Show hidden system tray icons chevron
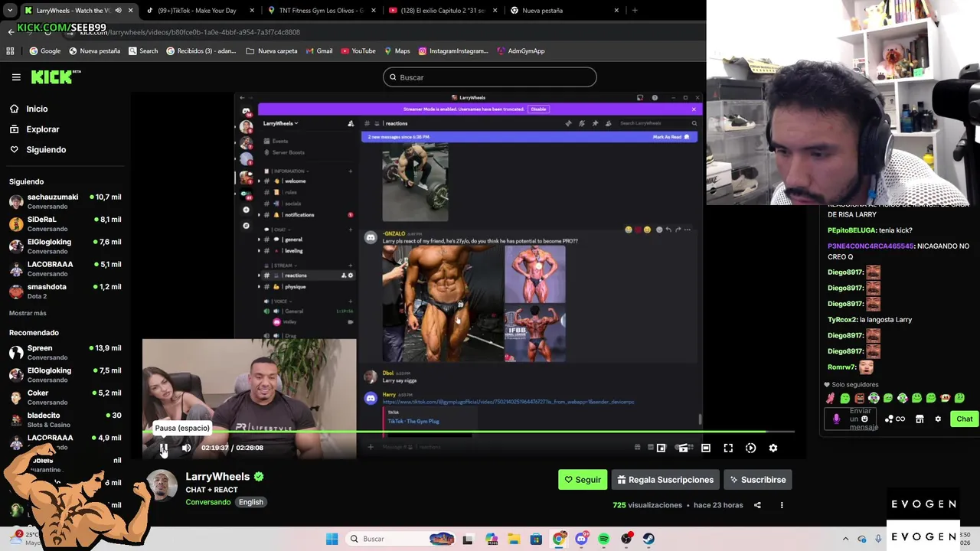The image size is (980, 551). (x=845, y=539)
